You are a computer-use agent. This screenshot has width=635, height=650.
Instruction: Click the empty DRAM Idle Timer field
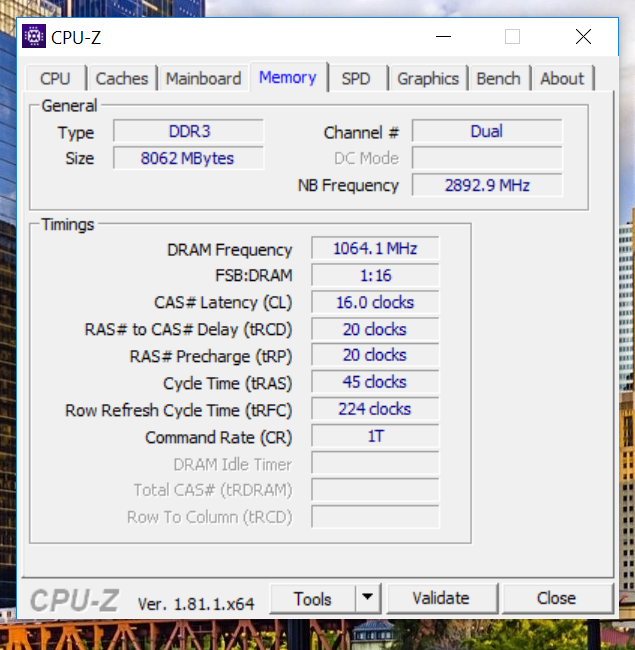pyautogui.click(x=375, y=463)
